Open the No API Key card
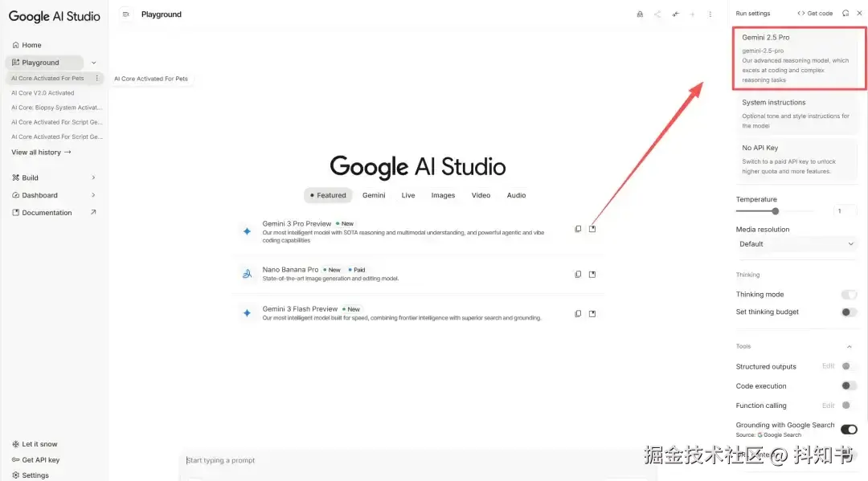The image size is (868, 481). pos(796,159)
